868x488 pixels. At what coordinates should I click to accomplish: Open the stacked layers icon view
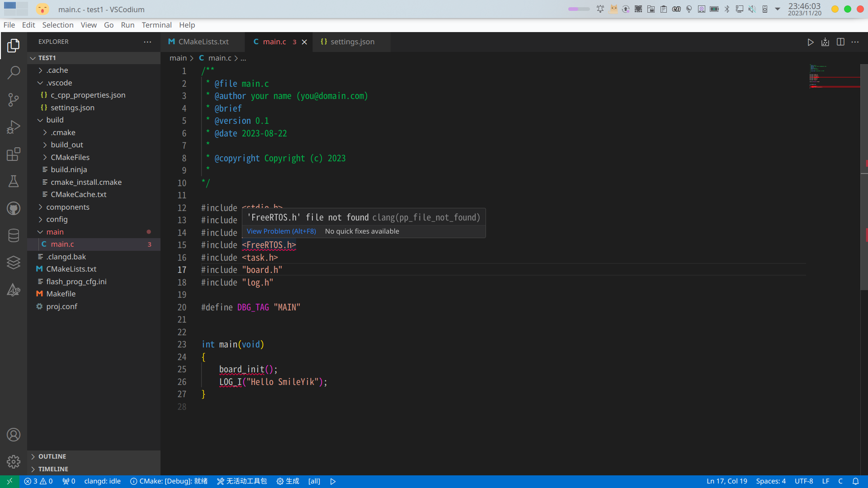[x=14, y=263]
